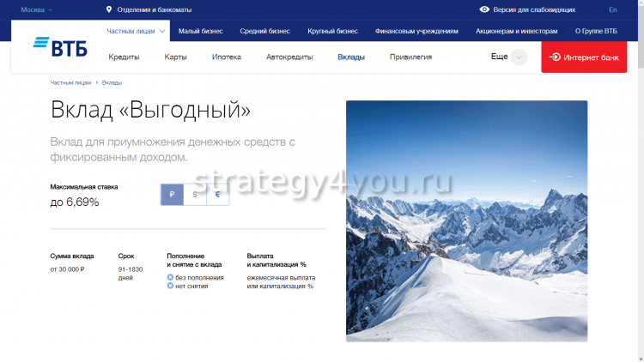Viewport: 644px width, 362px height.
Task: Click the snowy mountain image
Action: (x=466, y=221)
